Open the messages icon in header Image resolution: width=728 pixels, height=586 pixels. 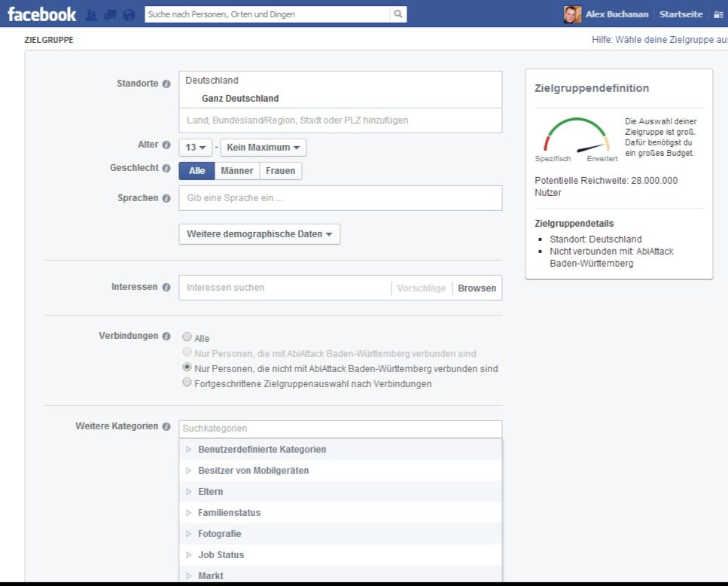coord(110,14)
